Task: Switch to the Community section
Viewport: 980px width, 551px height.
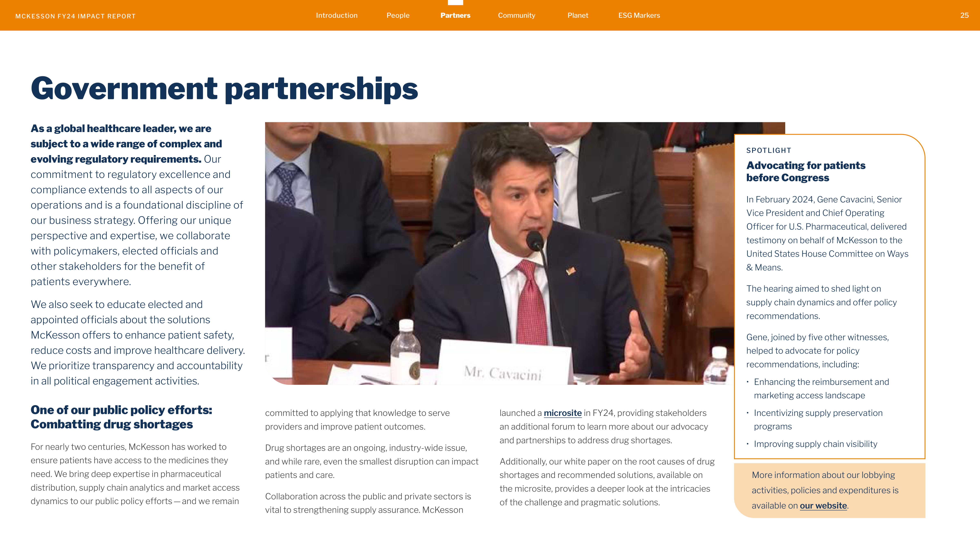Action: [x=516, y=16]
